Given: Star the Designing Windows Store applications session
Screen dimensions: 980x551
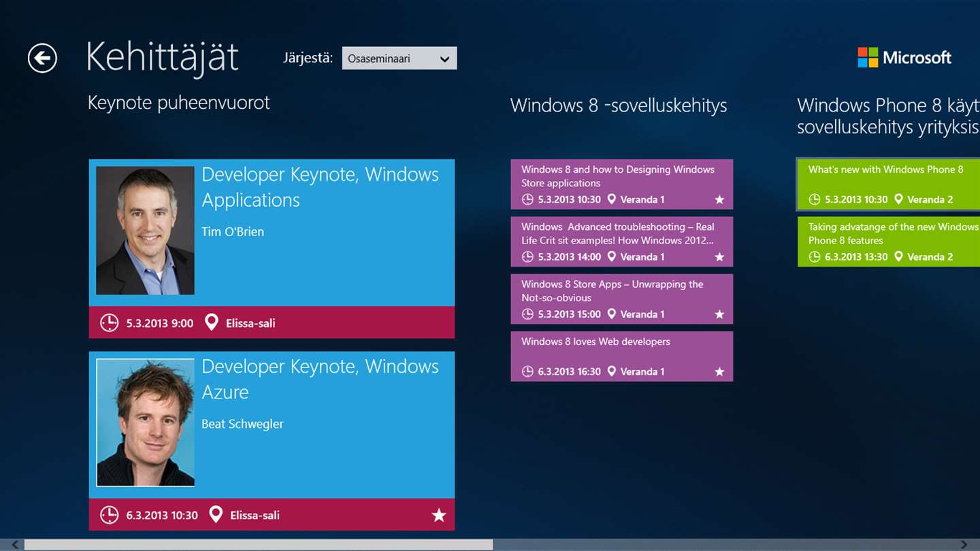Looking at the screenshot, I should pyautogui.click(x=719, y=200).
